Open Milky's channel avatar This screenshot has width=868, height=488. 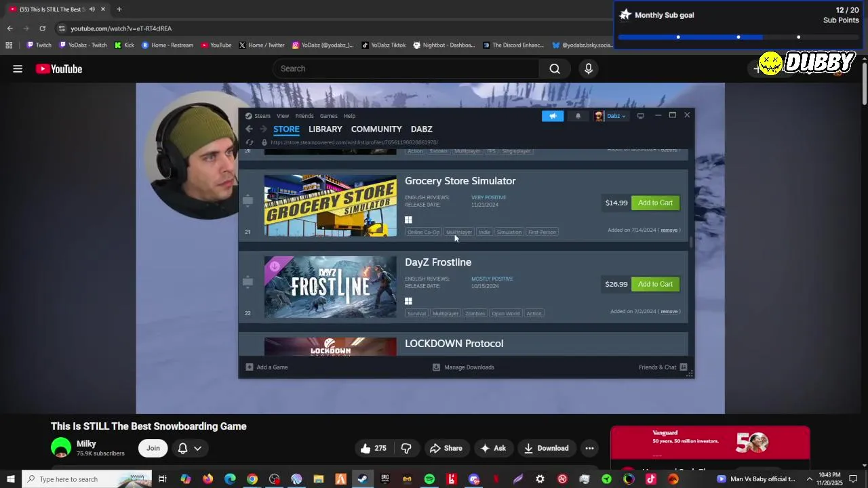[61, 447]
